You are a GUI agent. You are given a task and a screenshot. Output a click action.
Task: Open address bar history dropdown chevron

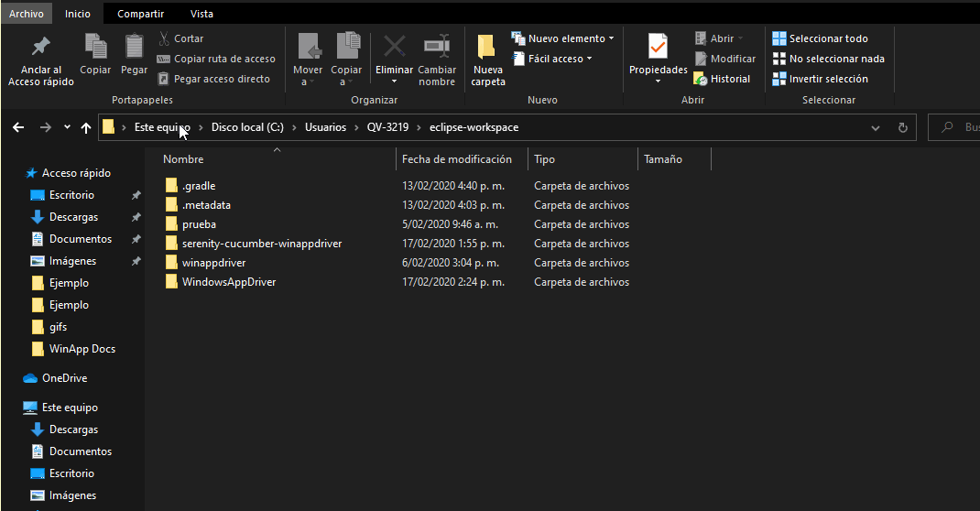pos(876,128)
